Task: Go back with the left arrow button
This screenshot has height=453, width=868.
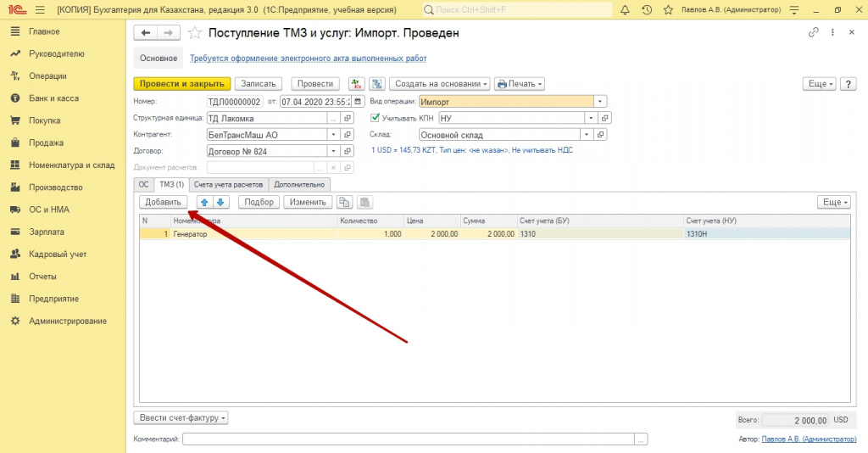Action: (146, 33)
